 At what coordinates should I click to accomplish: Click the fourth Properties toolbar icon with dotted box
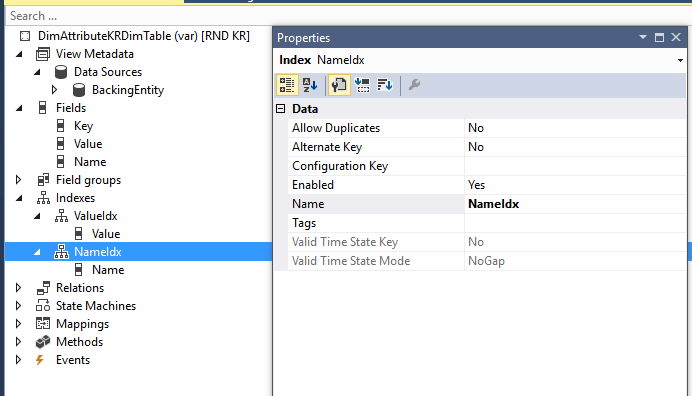[x=362, y=85]
